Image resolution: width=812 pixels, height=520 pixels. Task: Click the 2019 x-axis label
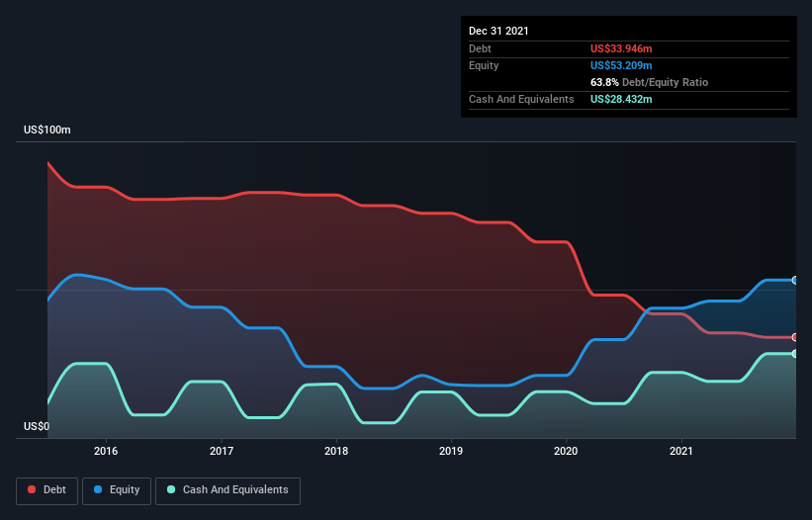(x=451, y=451)
